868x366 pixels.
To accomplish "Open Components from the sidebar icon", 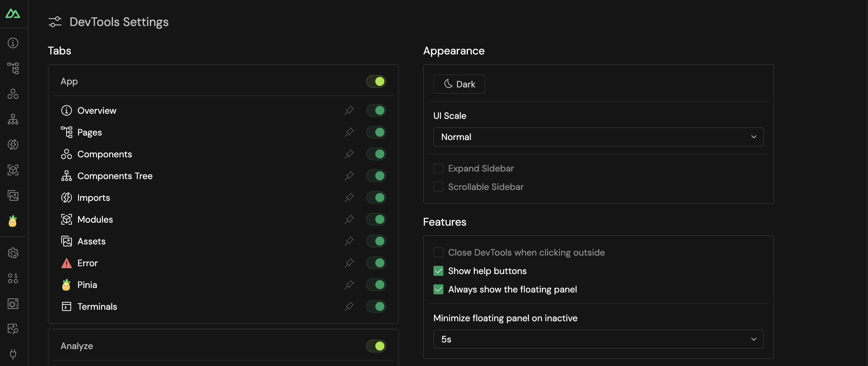I will [x=13, y=93].
